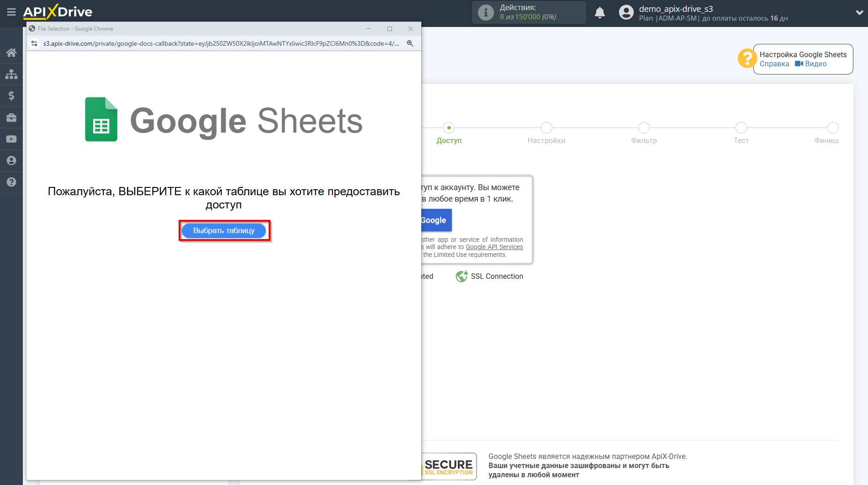
Task: Open the notifications bell
Action: pos(599,13)
